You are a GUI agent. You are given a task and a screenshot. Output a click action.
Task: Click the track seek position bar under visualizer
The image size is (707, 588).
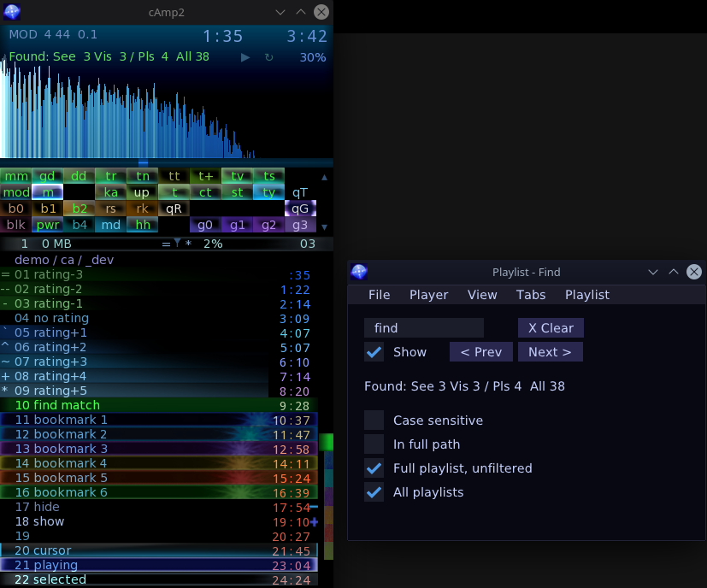(167, 162)
